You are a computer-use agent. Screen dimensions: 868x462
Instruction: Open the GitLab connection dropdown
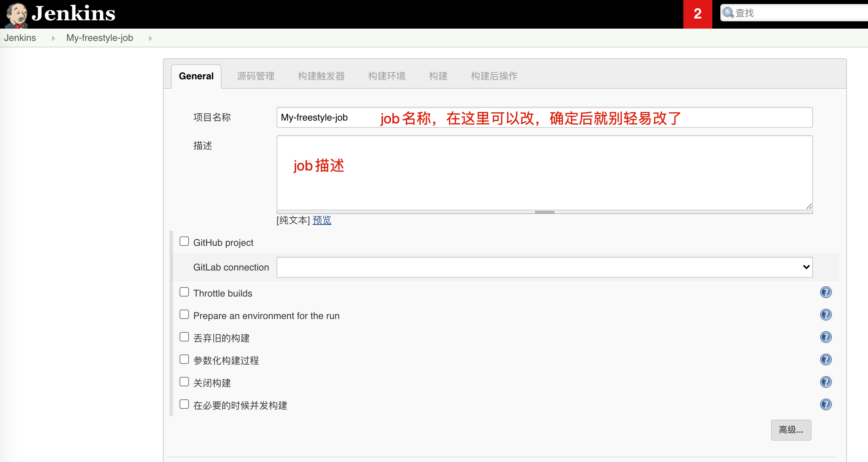544,267
